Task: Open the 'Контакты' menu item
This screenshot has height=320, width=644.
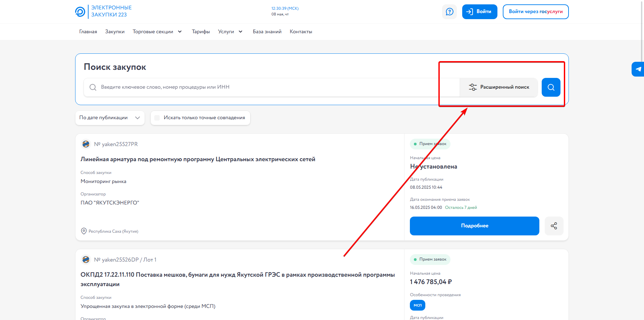Action: [301, 32]
